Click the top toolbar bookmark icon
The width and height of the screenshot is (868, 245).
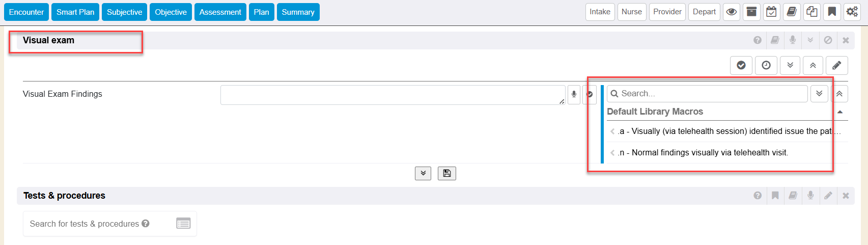(x=832, y=12)
